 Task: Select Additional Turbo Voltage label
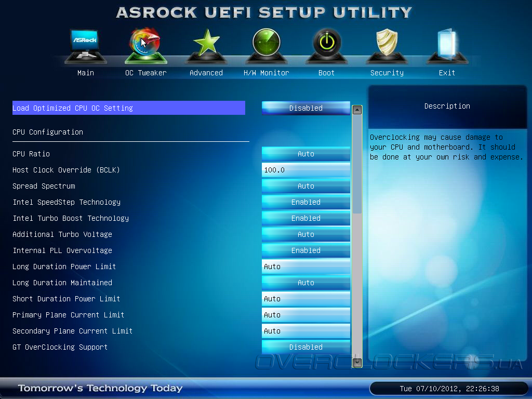click(x=62, y=234)
